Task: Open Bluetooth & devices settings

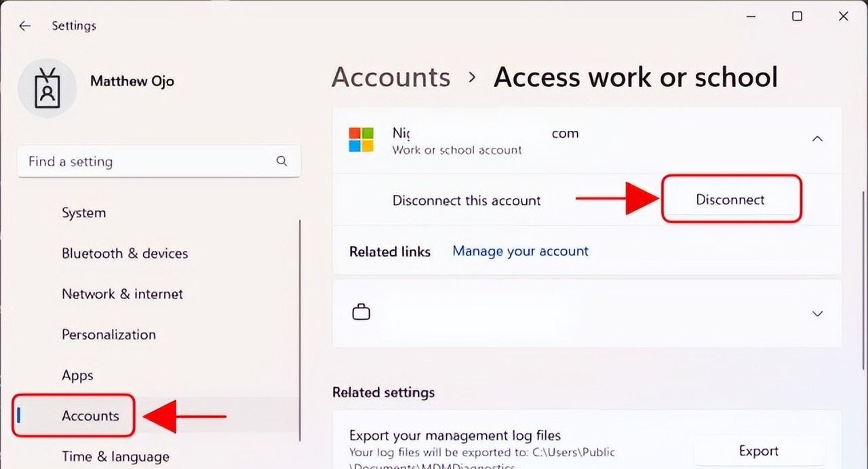Action: click(x=125, y=253)
